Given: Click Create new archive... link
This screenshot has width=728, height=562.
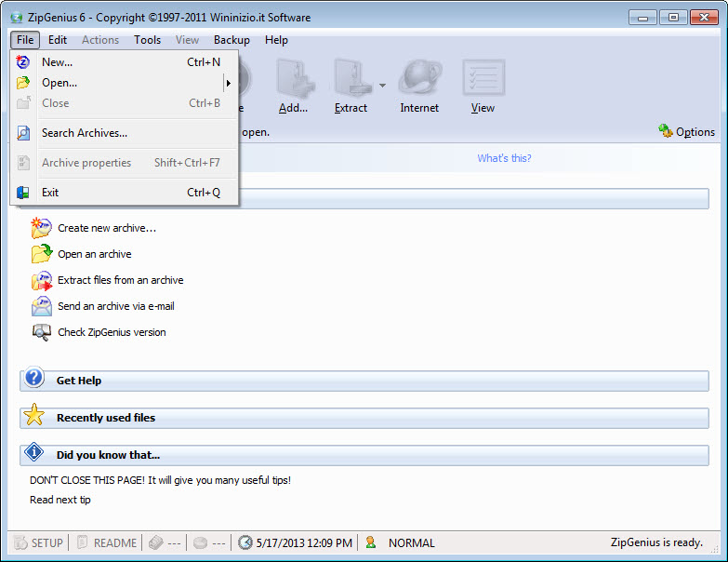Looking at the screenshot, I should point(107,228).
